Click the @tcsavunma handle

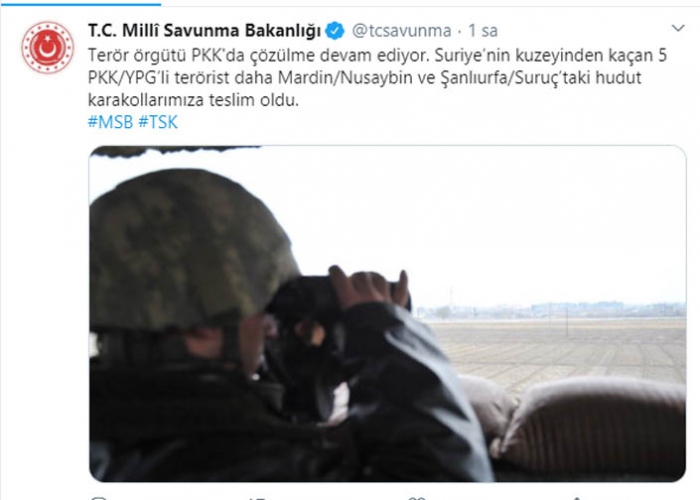401,30
